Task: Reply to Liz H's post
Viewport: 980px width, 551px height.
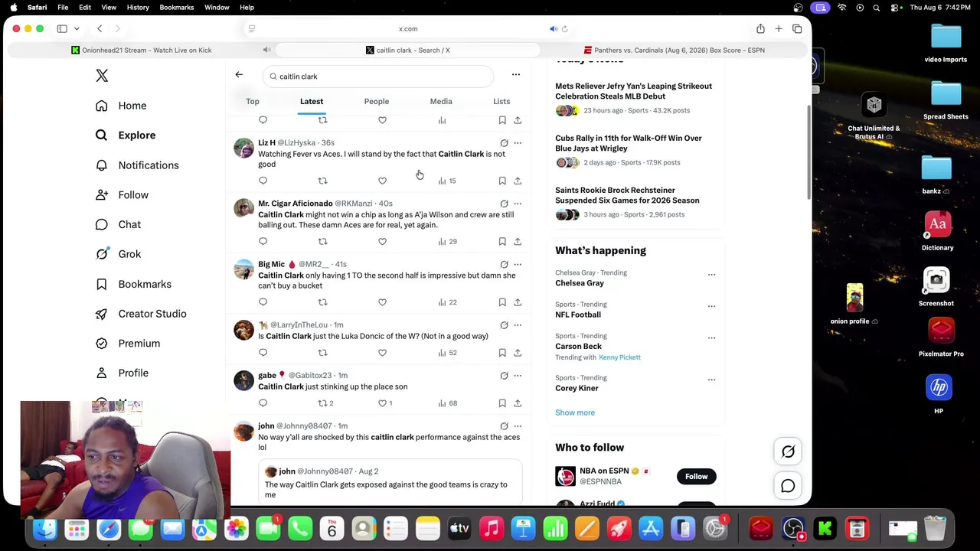Action: 263,181
